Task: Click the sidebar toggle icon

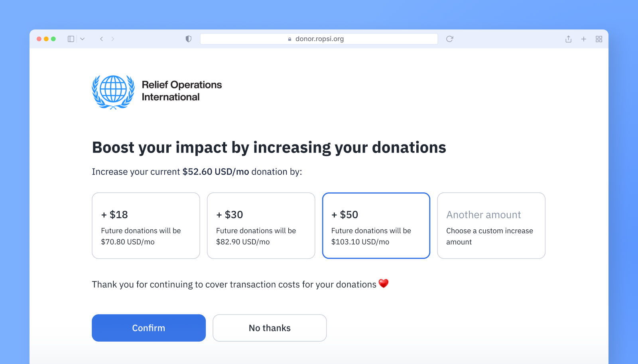Action: coord(71,39)
